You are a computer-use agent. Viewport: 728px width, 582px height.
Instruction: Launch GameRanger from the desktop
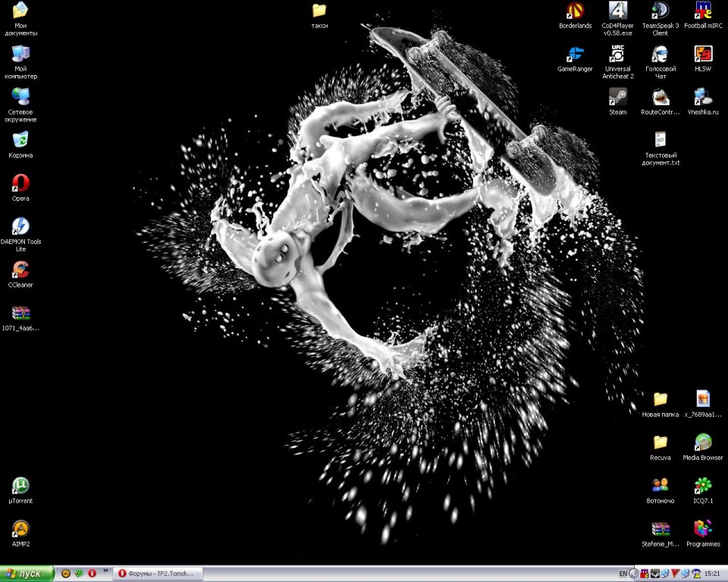click(575, 55)
